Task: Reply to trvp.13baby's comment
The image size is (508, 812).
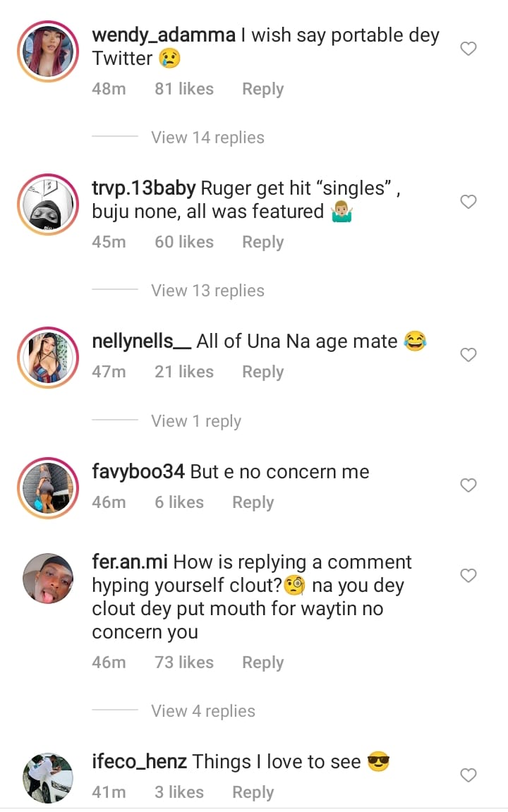Action: (x=262, y=242)
